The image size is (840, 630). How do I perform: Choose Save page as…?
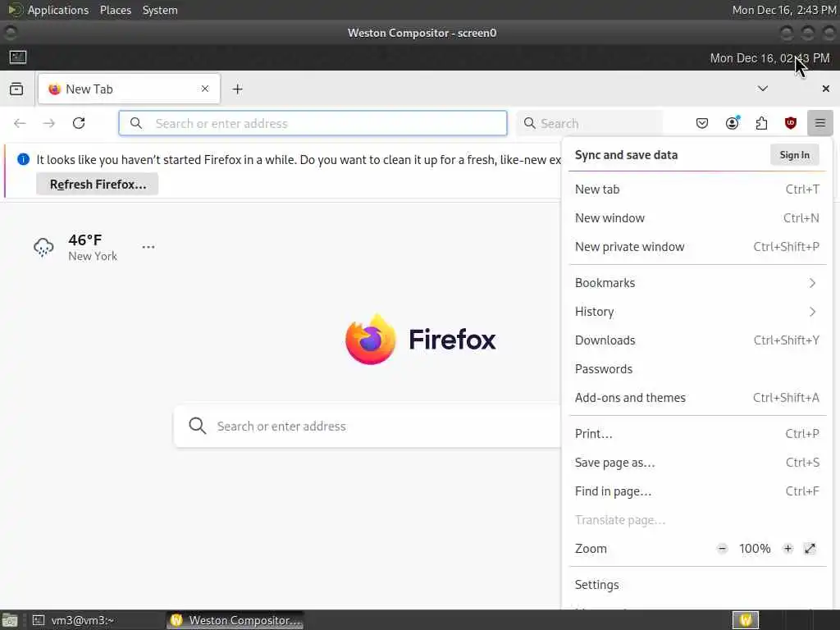click(697, 463)
